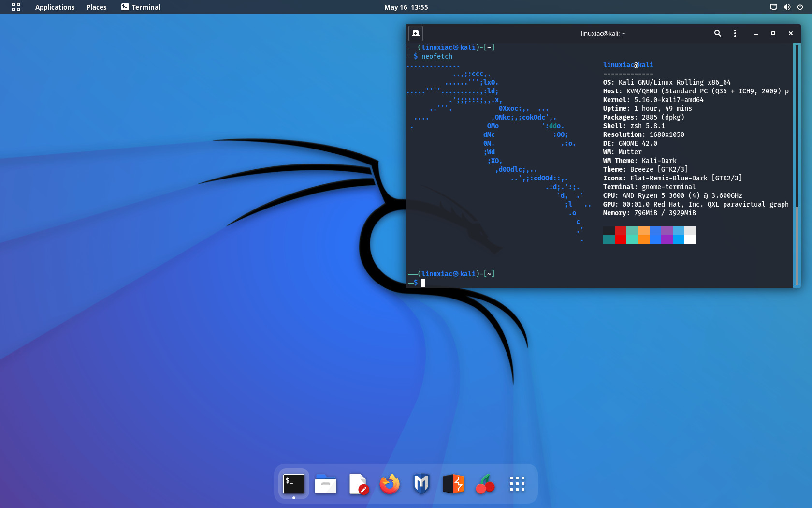Click GPU: Red Hat QXL line
812x508 pixels.
click(x=696, y=204)
